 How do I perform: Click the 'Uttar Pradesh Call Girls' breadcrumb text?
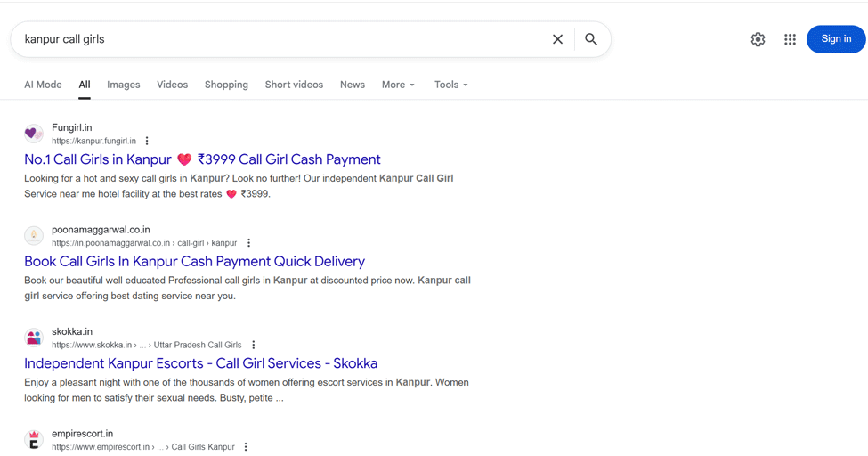(198, 345)
